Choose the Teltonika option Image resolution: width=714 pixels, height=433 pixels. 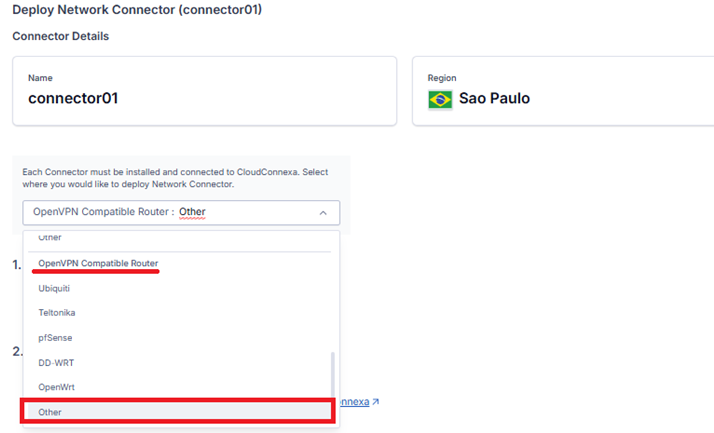56,313
